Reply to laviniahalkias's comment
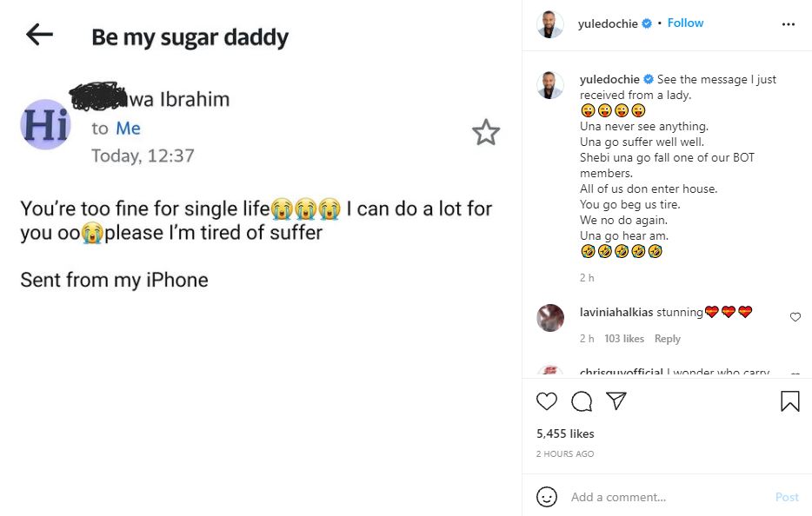The height and width of the screenshot is (516, 812). click(x=667, y=339)
